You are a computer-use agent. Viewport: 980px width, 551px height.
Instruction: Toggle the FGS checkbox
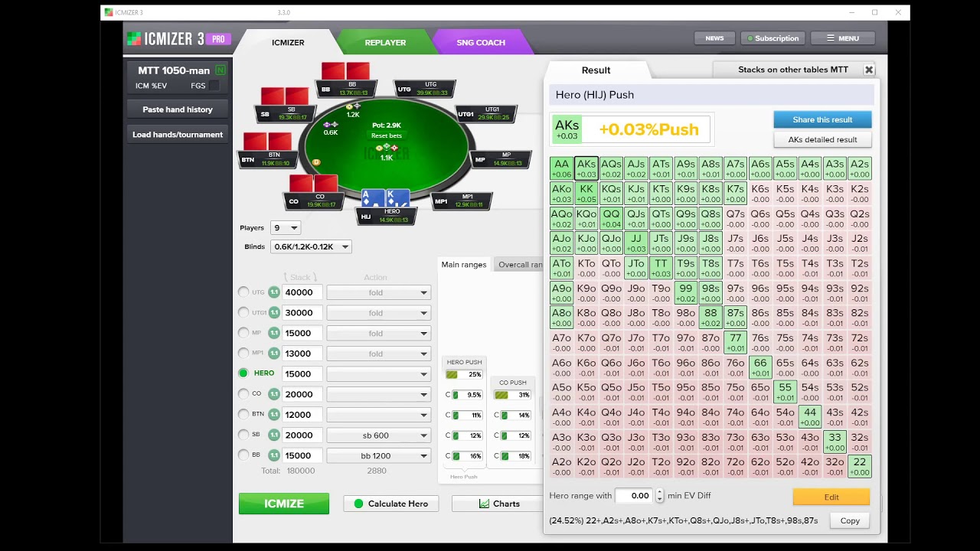click(x=214, y=86)
